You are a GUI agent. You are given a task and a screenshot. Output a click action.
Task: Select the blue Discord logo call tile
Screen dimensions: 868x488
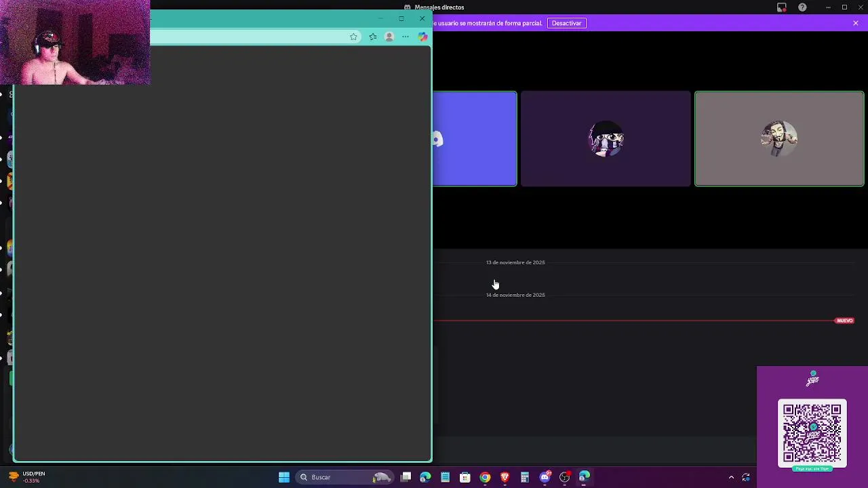click(475, 139)
